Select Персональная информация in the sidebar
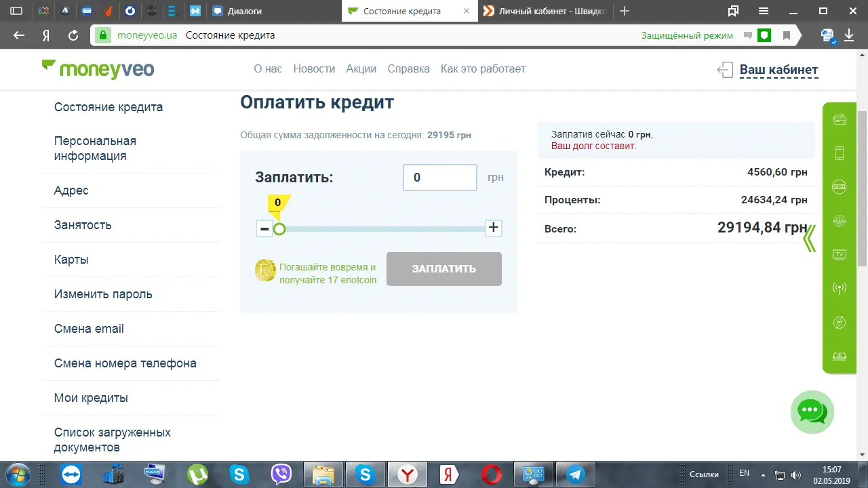Image resolution: width=868 pixels, height=488 pixels. click(x=95, y=148)
